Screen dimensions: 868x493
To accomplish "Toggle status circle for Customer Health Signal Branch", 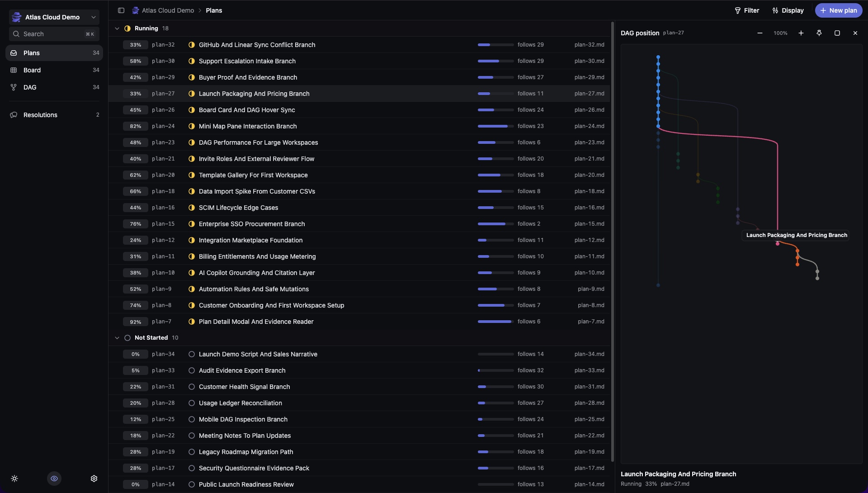I will [192, 387].
